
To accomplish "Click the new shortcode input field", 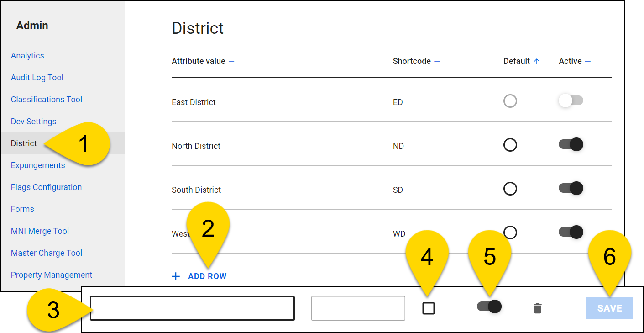I will point(358,308).
